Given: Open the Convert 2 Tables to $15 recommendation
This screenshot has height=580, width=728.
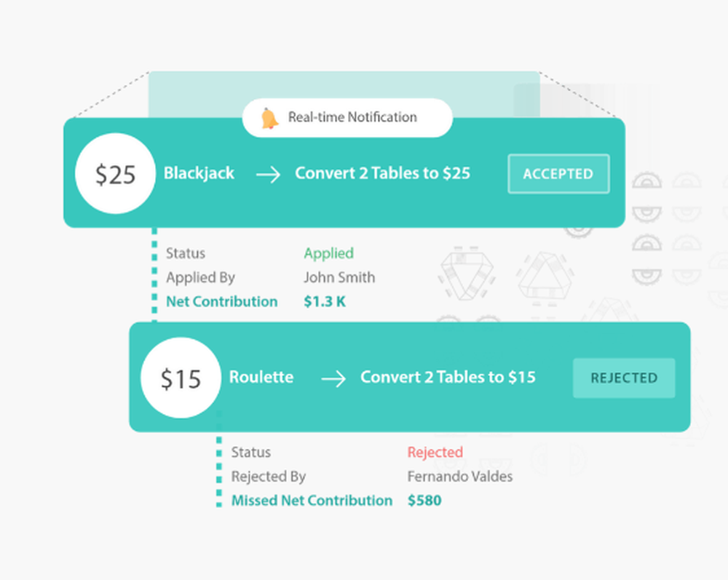Looking at the screenshot, I should coord(448,377).
